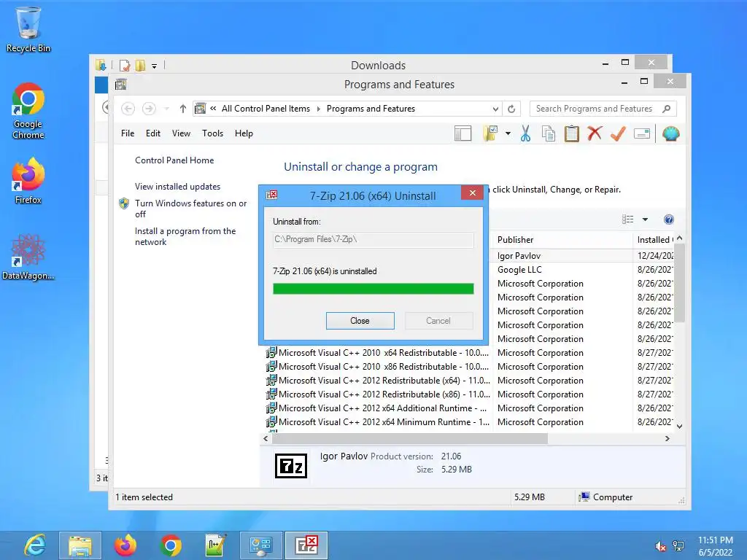The height and width of the screenshot is (560, 747).
Task: Open File Explorer from the taskbar
Action: tap(80, 545)
